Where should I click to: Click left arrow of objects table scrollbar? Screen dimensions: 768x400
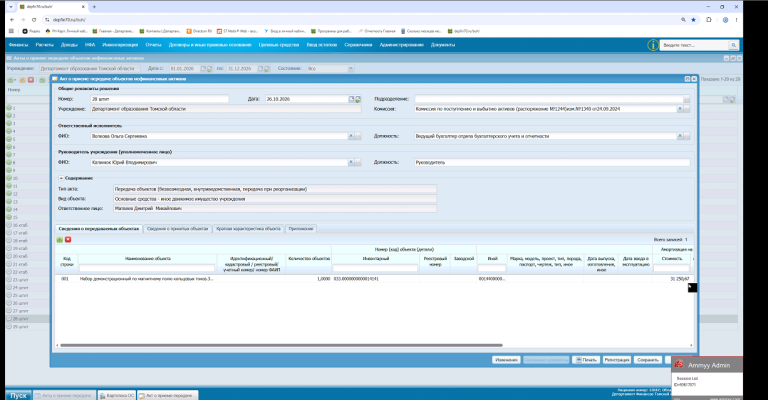tap(57, 345)
